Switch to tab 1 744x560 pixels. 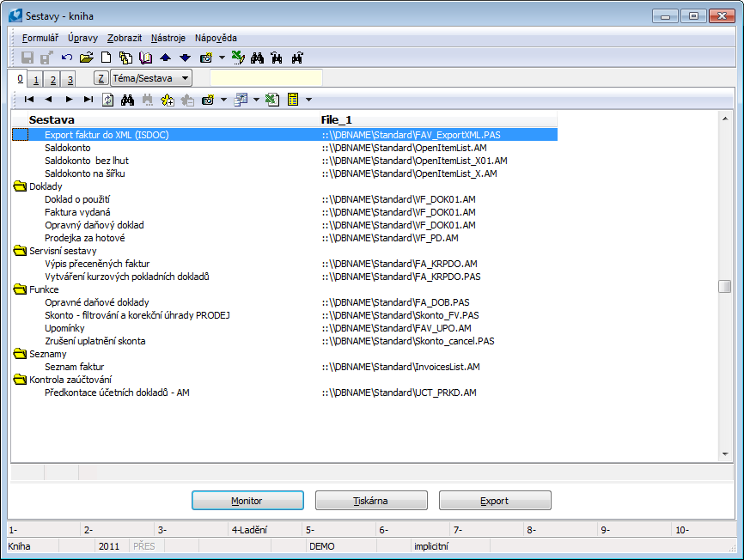point(35,80)
